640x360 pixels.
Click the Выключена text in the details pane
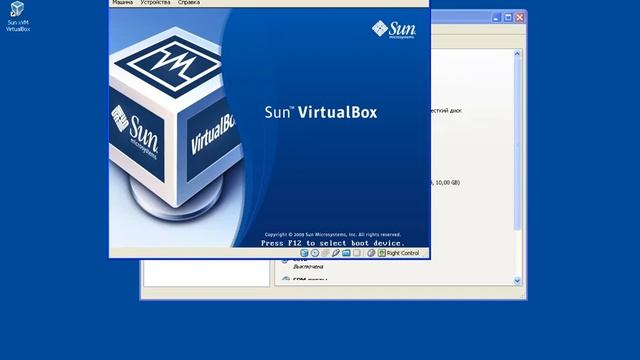[x=308, y=267]
